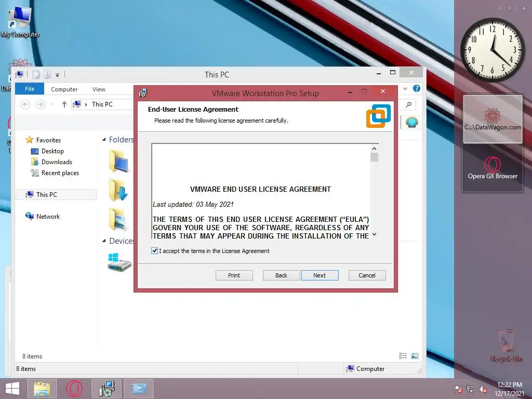Click the muted volume tray icon
532x399 pixels.
[483, 389]
